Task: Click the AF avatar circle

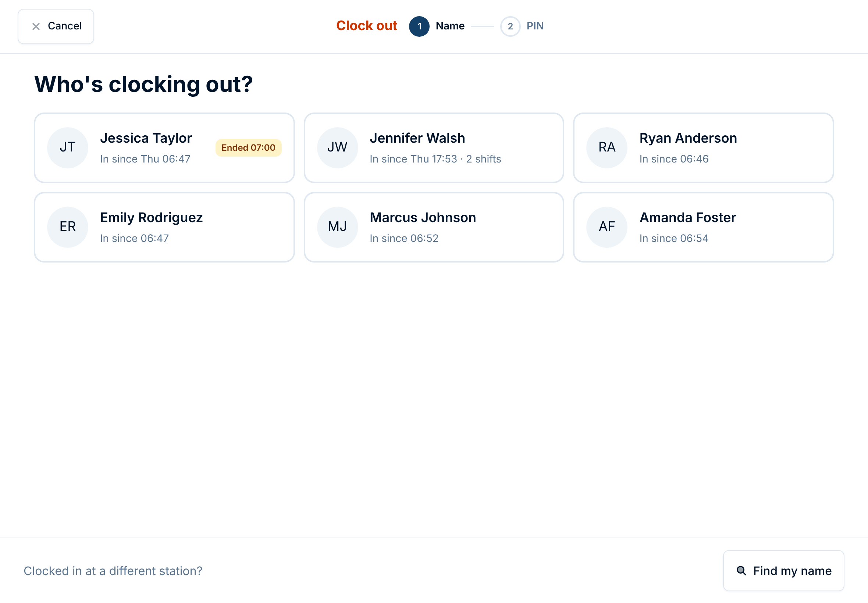Action: [607, 227]
